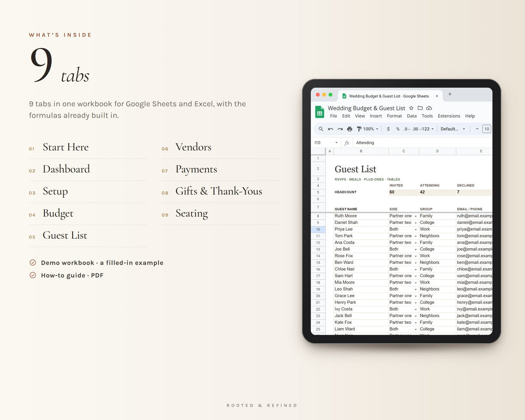Star the Wedding Budget & Guest List document
525x420 pixels.
click(x=411, y=108)
